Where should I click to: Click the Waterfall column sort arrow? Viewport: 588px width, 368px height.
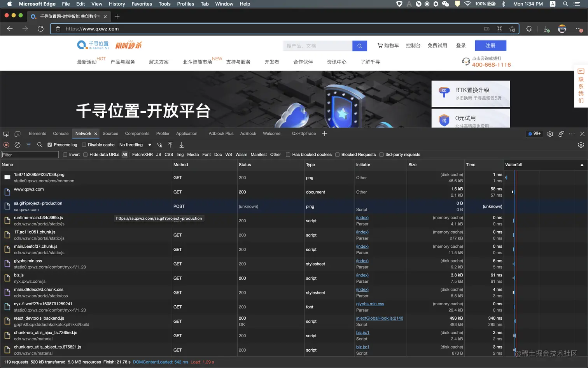582,165
